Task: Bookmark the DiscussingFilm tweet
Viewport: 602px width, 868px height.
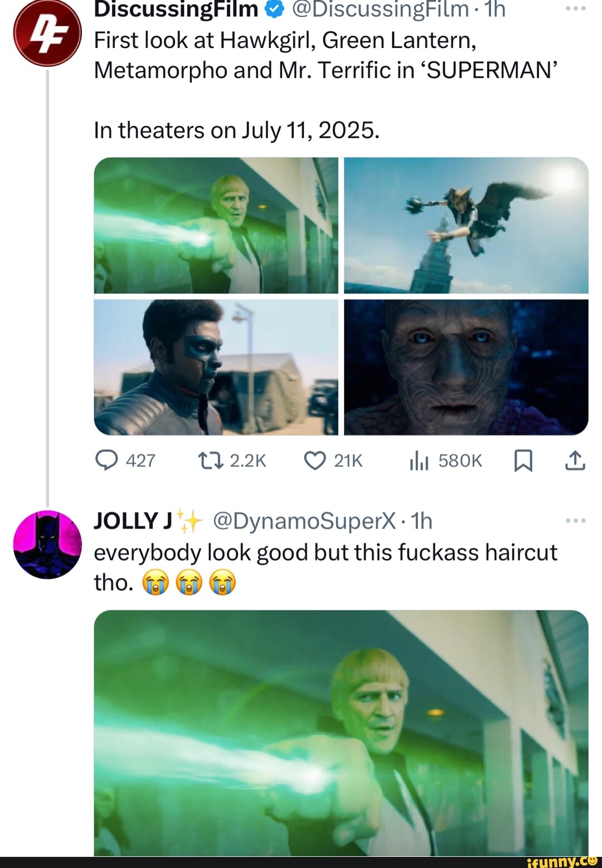Action: click(522, 461)
